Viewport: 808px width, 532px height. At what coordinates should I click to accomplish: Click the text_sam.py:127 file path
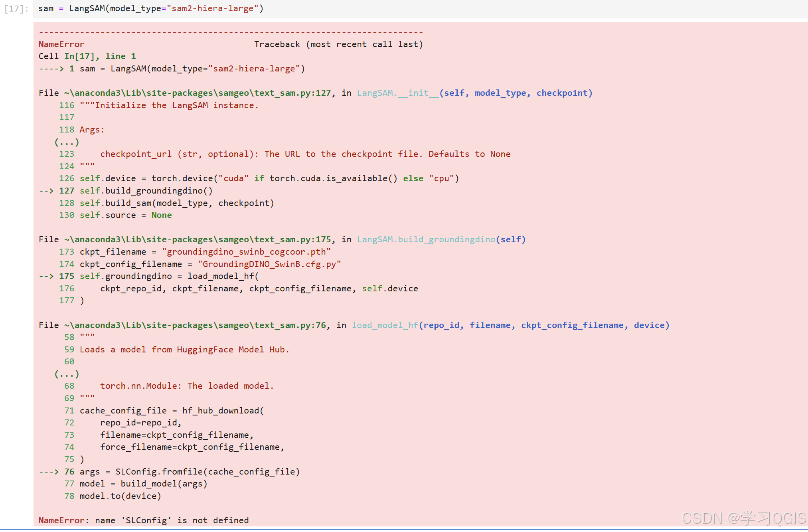(x=198, y=93)
